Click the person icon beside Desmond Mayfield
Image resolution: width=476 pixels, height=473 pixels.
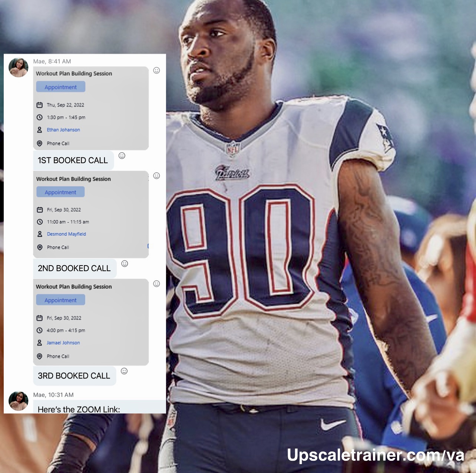coord(40,234)
